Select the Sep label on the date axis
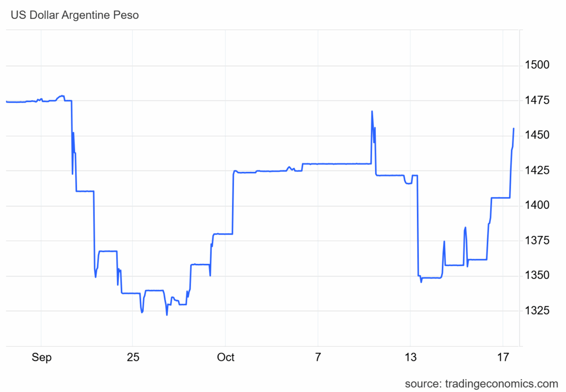This screenshot has width=566, height=392. [42, 358]
